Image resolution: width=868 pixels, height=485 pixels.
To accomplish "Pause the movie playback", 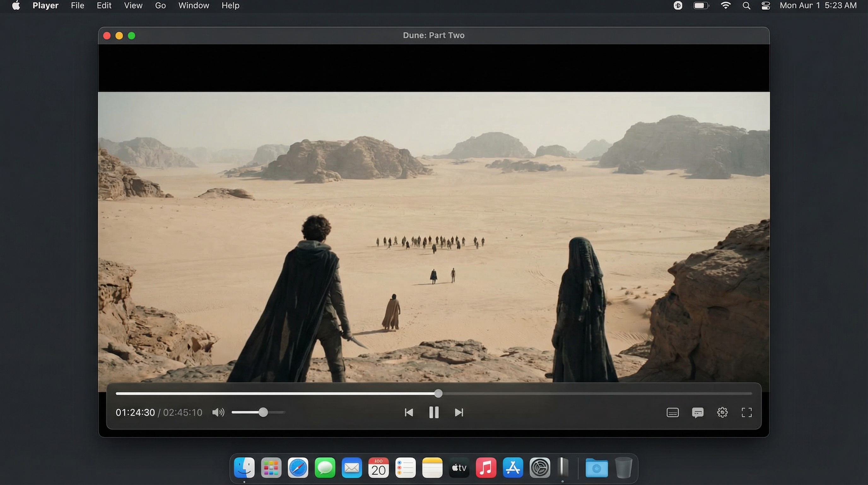I will pos(434,412).
